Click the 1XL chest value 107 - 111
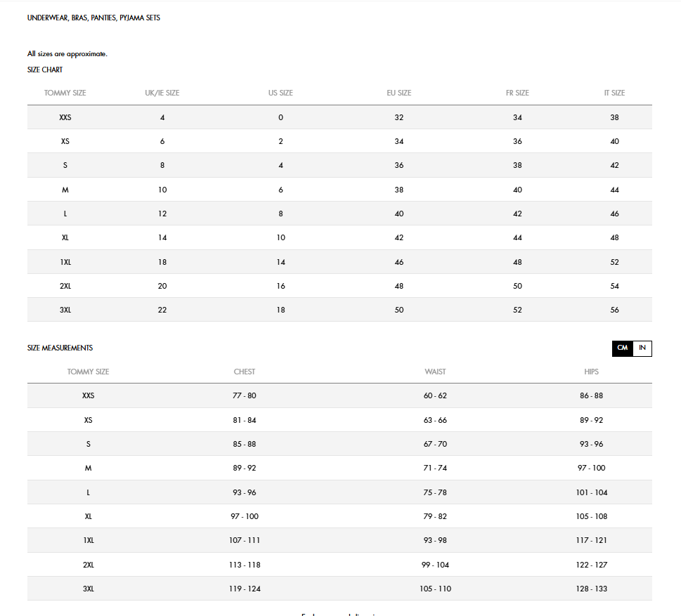This screenshot has width=681, height=616. (245, 540)
